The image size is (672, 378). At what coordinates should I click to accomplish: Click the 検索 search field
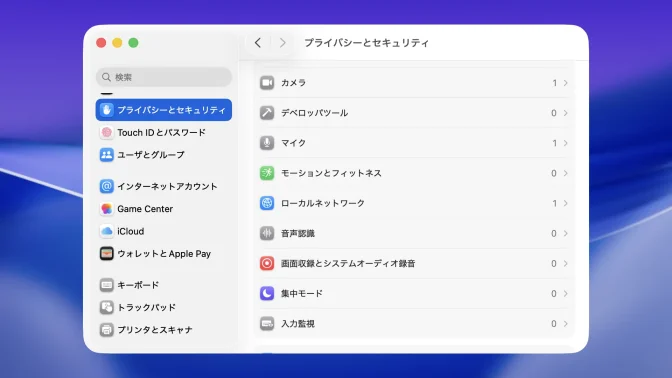[x=164, y=77]
